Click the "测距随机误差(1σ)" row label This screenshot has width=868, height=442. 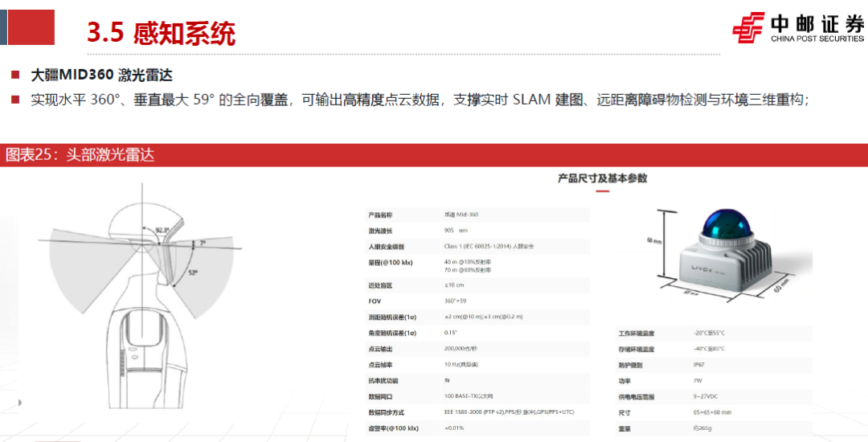point(392,317)
